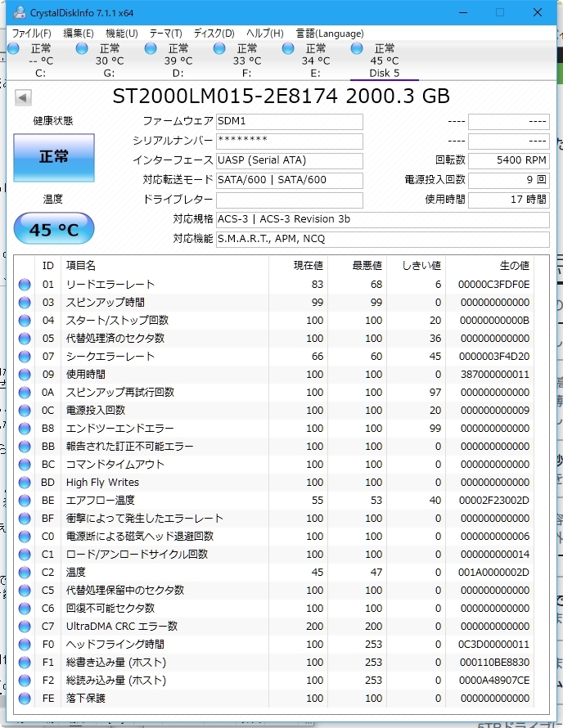Click the masked serial number field

[x=290, y=142]
